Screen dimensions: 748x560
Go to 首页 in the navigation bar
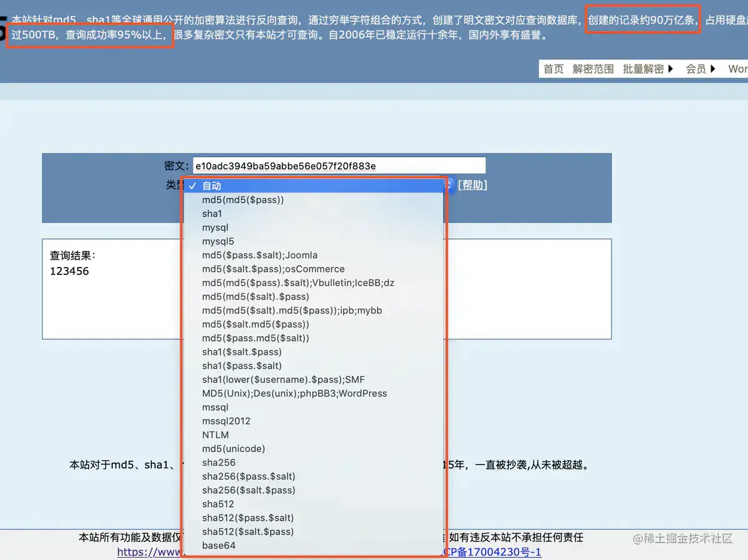(x=554, y=69)
